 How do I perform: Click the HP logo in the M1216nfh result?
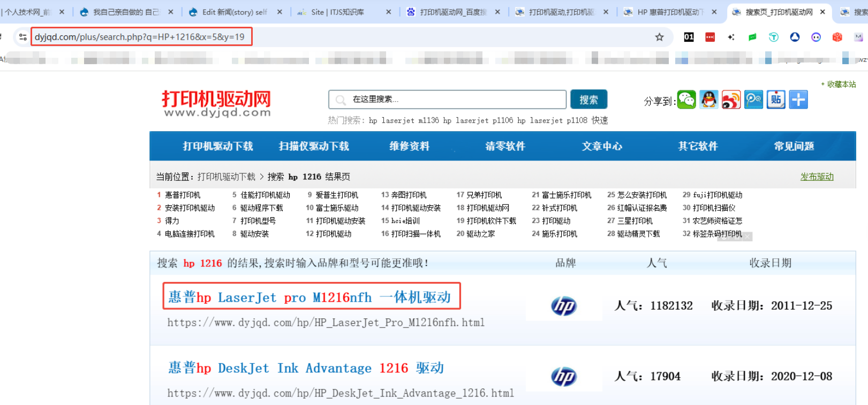(x=564, y=305)
